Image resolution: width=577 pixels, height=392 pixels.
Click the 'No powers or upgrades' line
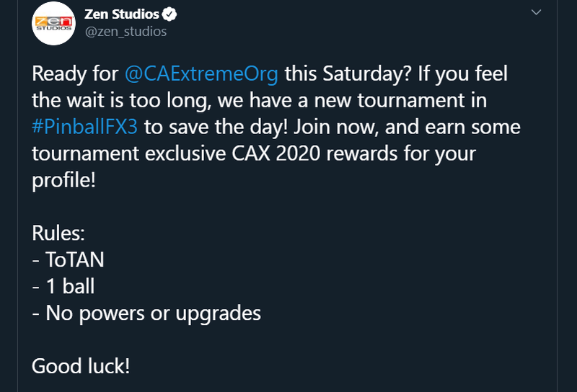[x=153, y=313]
